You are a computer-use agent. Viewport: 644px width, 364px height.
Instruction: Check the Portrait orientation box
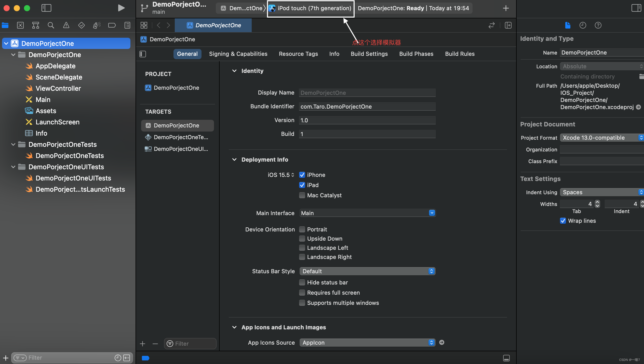point(302,229)
